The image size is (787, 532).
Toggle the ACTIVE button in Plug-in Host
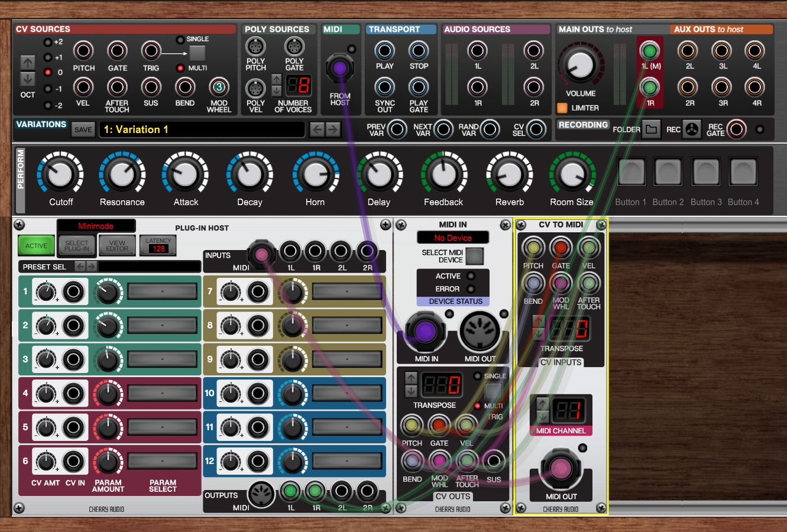coord(36,246)
